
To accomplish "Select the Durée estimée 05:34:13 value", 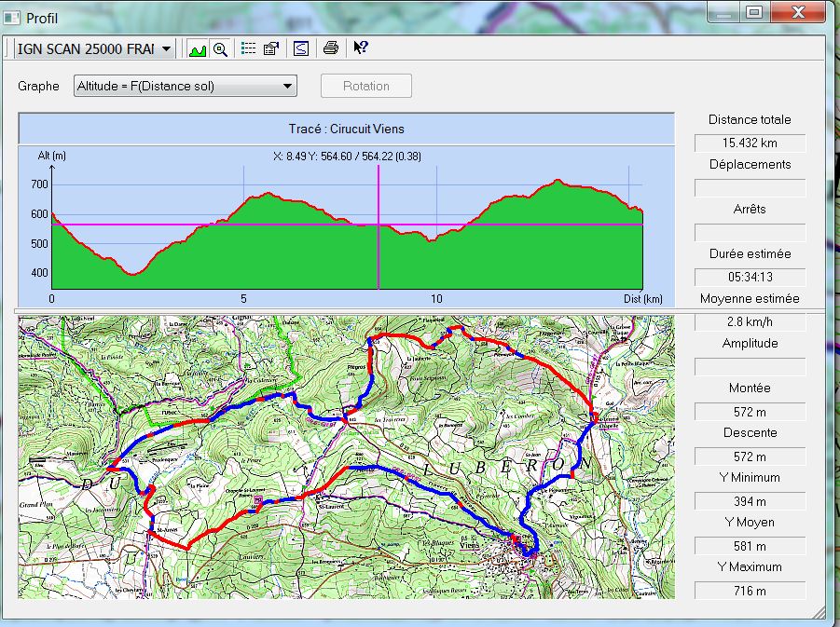I will pos(750,277).
